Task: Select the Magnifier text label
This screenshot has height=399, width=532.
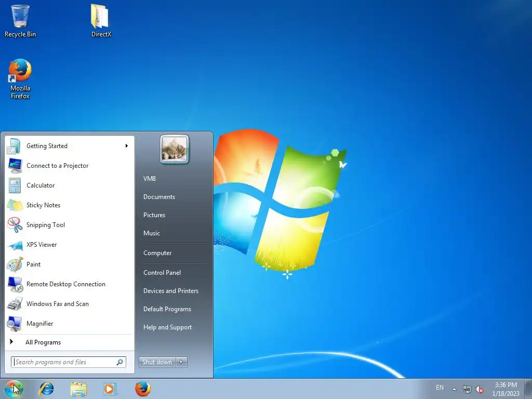Action: pos(39,324)
